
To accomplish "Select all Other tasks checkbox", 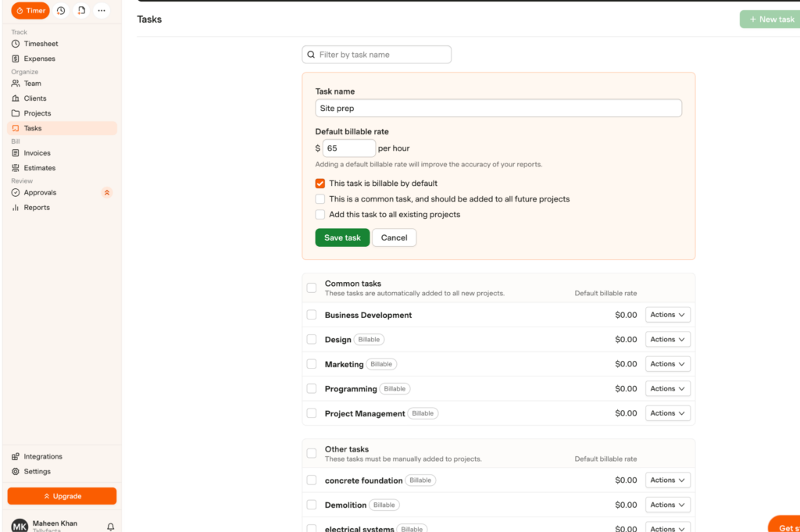I will tap(311, 453).
